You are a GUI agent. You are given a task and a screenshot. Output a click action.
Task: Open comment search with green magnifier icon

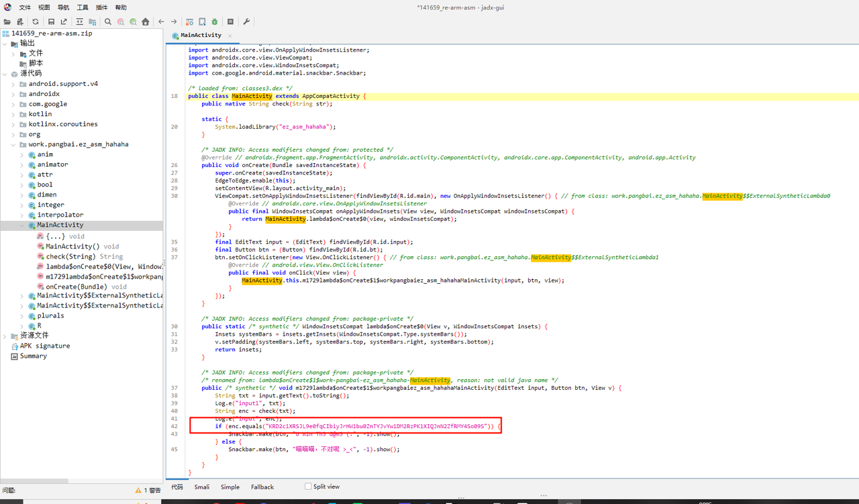tap(134, 21)
